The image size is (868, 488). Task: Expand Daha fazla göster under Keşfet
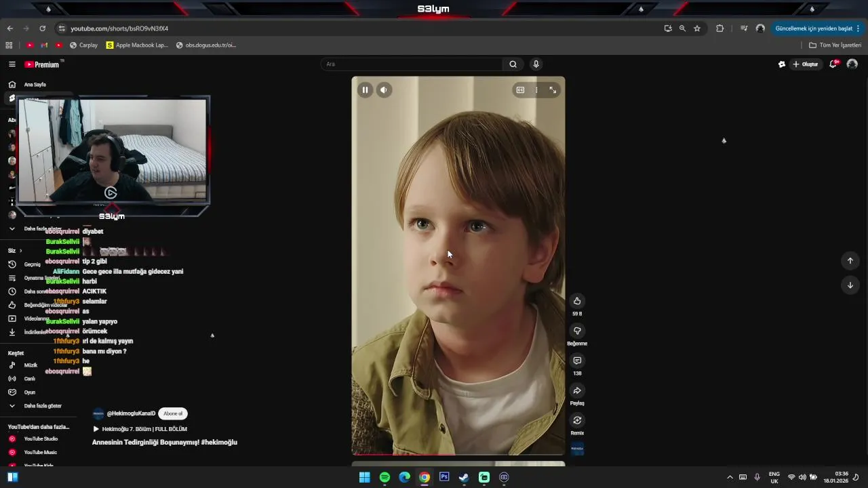click(x=37, y=406)
